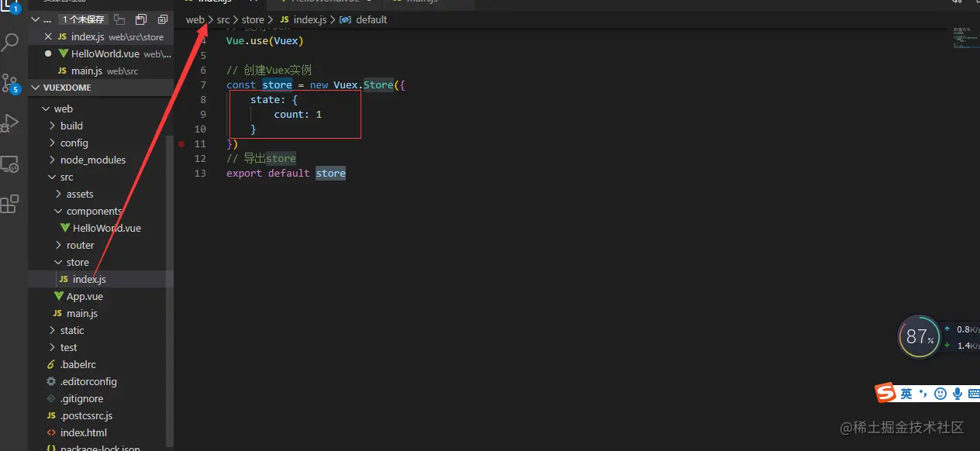Collapse the Open Editors section chevron
Viewport: 980px width, 451px height.
(36, 19)
